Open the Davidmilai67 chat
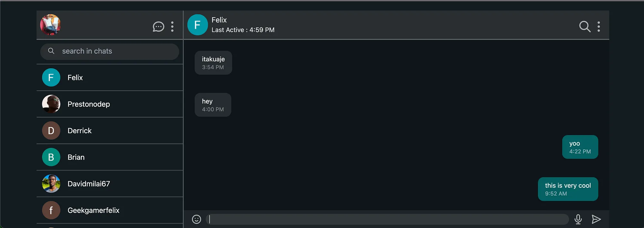The image size is (644, 228). click(x=110, y=184)
